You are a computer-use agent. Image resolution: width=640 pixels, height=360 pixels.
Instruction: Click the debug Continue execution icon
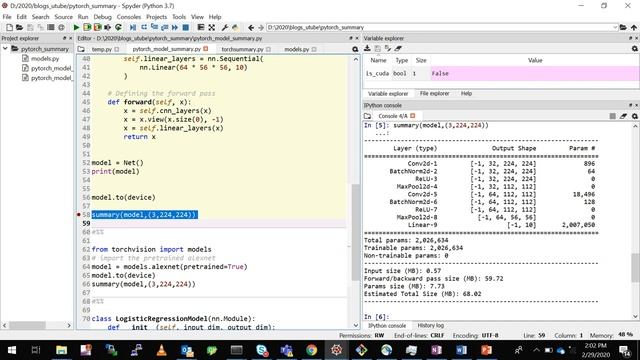click(x=175, y=27)
